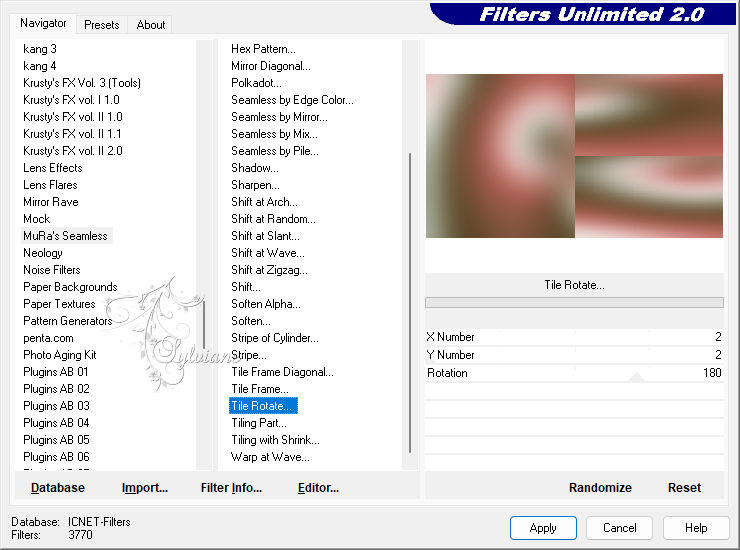Select 'MuRa's Seamless' category

[66, 236]
